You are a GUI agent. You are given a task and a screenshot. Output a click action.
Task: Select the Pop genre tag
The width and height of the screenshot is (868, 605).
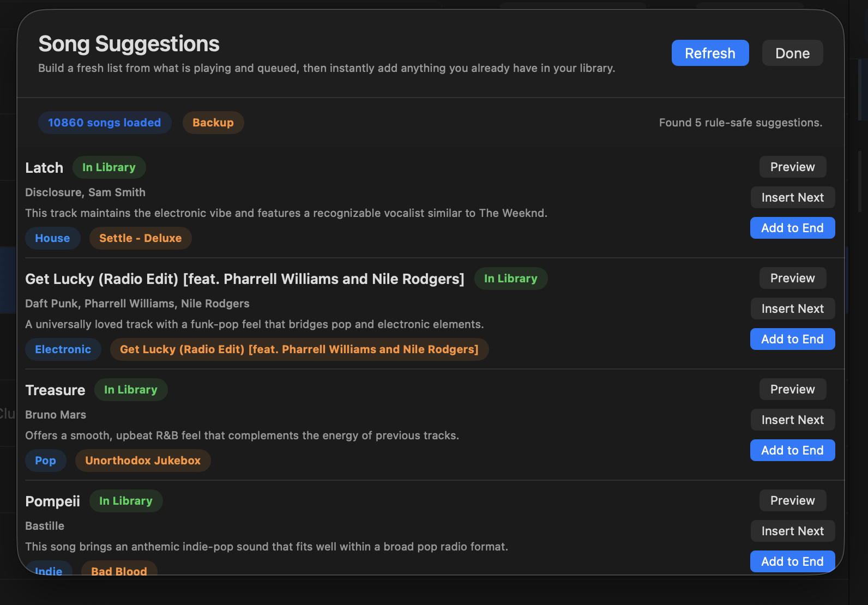[x=46, y=461]
